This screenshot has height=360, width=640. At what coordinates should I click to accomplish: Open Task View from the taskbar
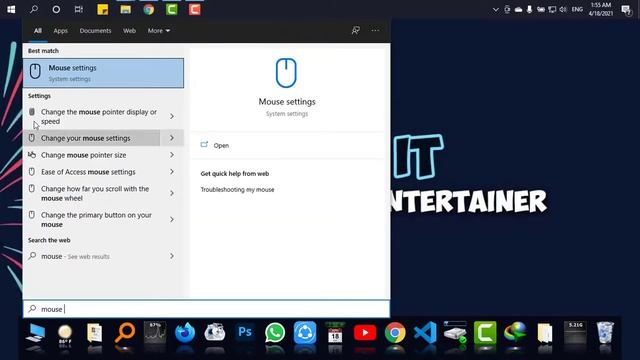[79, 9]
